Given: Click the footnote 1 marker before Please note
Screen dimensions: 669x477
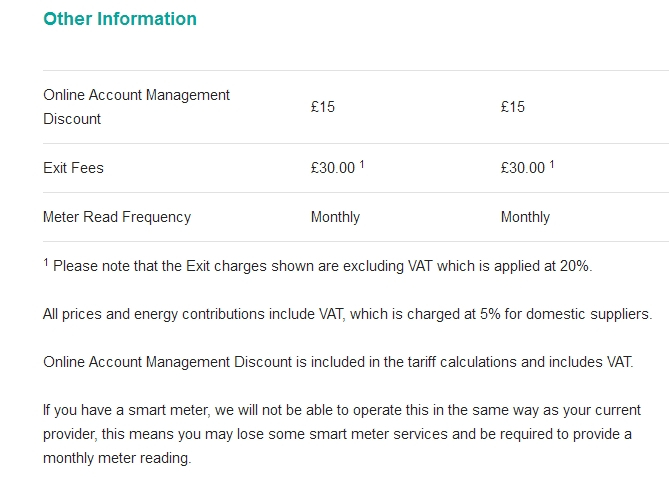Looking at the screenshot, I should point(46,262).
